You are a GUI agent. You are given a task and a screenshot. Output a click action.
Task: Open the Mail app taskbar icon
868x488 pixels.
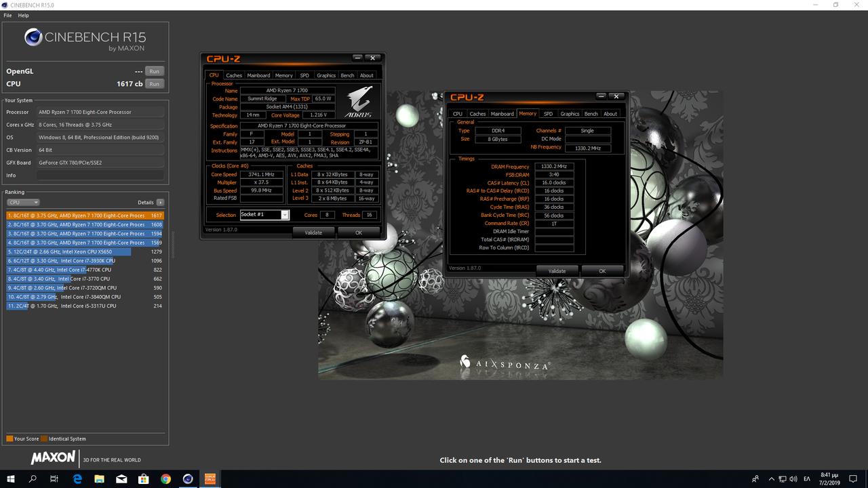point(121,479)
